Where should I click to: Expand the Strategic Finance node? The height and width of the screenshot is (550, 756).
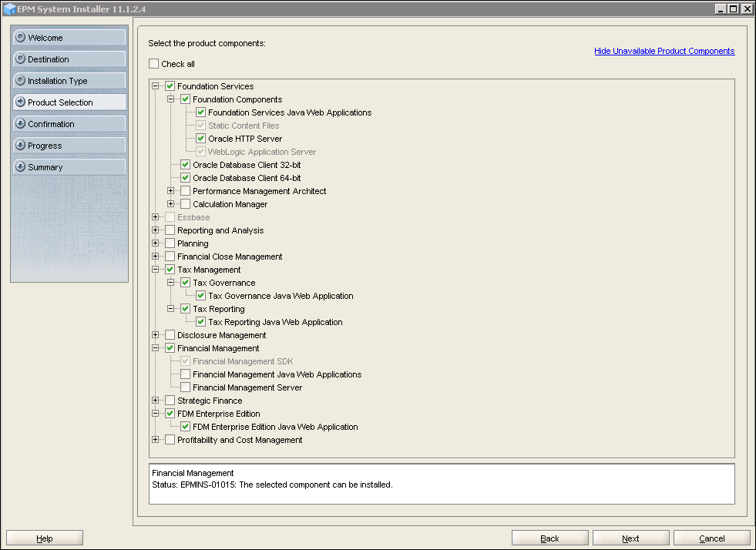pyautogui.click(x=155, y=400)
